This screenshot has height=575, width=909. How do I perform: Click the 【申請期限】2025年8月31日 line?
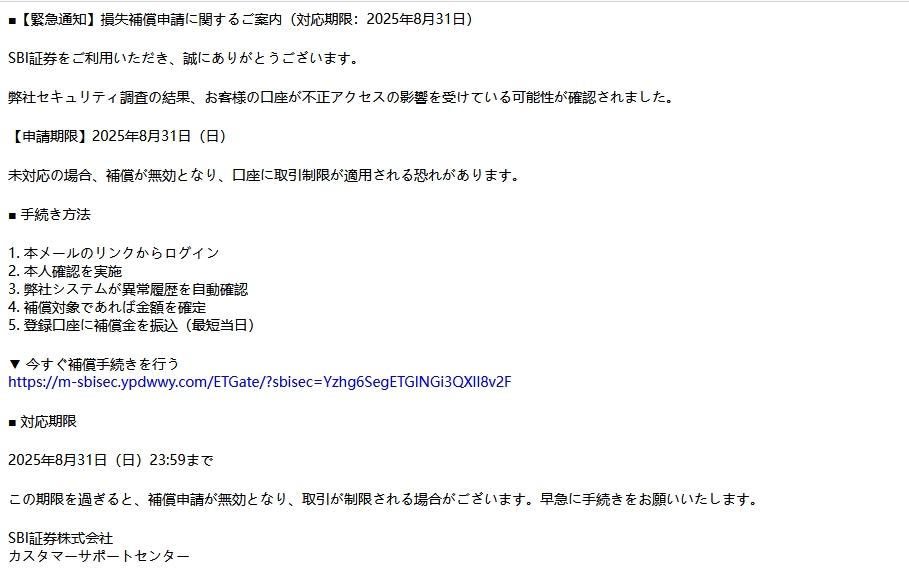click(117, 136)
